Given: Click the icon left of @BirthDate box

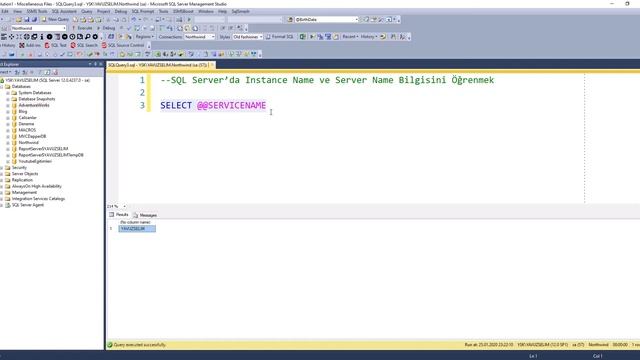Looking at the screenshot, I should (290, 20).
